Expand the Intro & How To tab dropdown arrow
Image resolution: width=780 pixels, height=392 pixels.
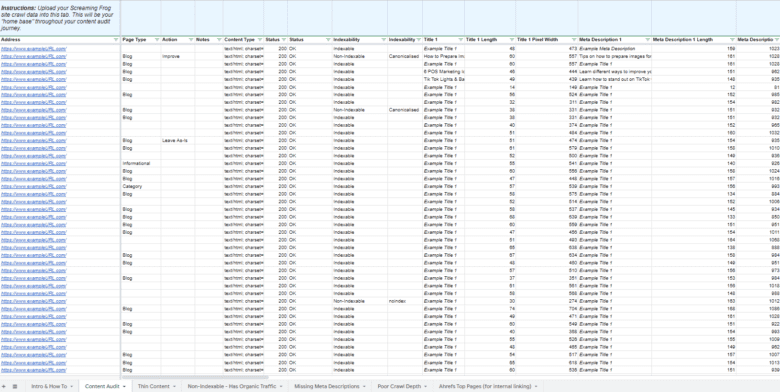pos(72,387)
